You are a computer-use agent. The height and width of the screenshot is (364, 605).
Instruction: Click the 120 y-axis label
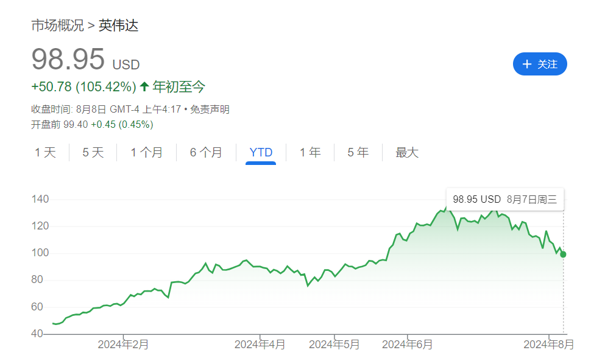pos(40,226)
